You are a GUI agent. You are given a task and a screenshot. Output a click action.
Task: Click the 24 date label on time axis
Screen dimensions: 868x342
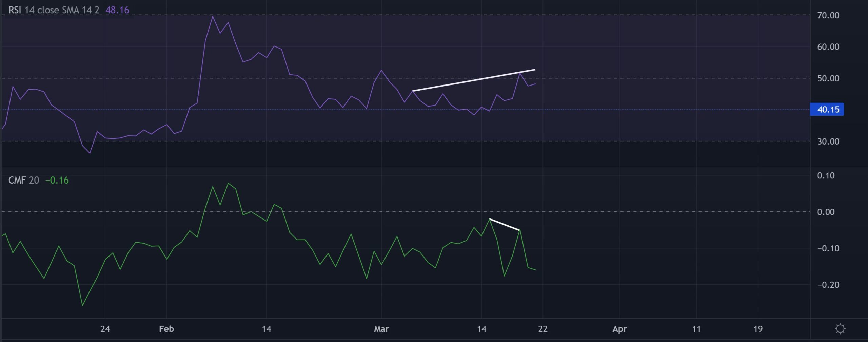pos(105,329)
